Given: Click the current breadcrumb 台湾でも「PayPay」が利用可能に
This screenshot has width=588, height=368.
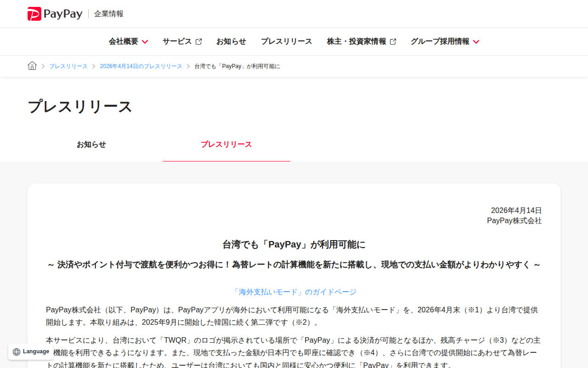Looking at the screenshot, I should [x=237, y=66].
